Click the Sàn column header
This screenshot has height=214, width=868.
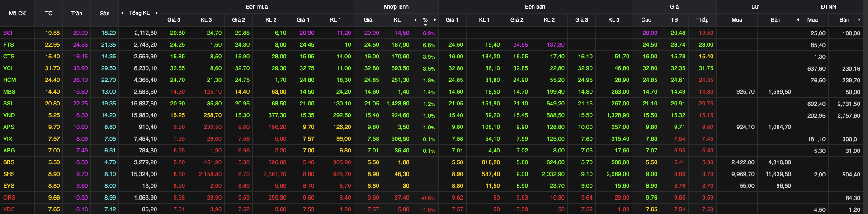coord(105,14)
